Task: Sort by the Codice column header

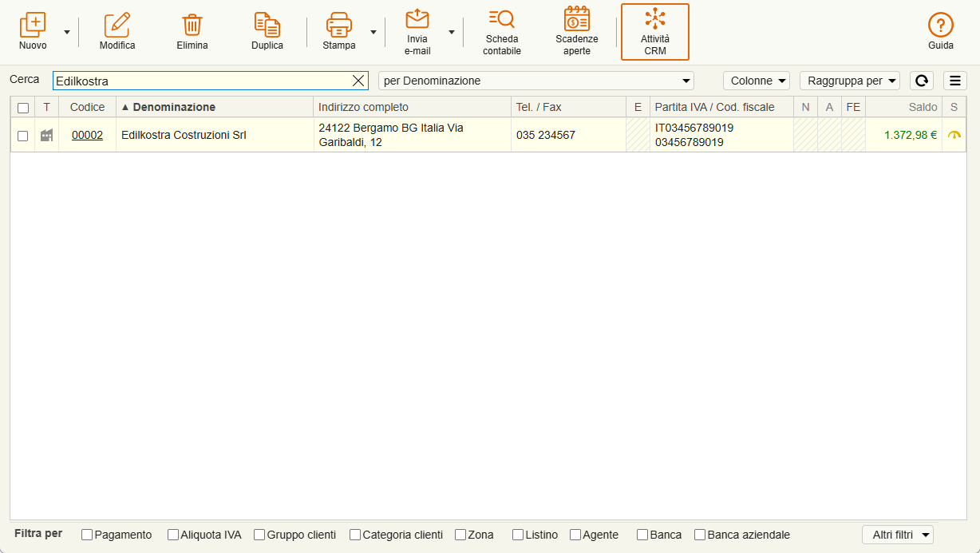Action: click(x=87, y=107)
